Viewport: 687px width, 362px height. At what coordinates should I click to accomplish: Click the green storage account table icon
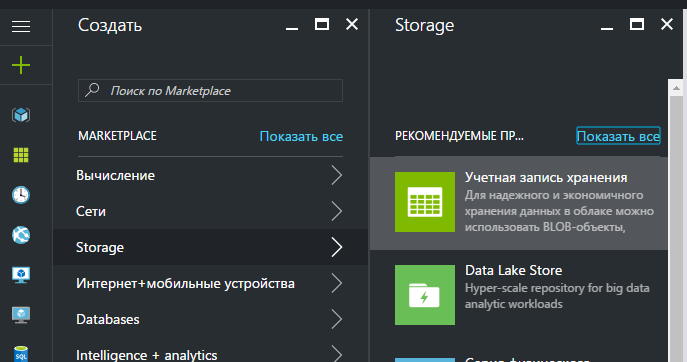tap(425, 202)
